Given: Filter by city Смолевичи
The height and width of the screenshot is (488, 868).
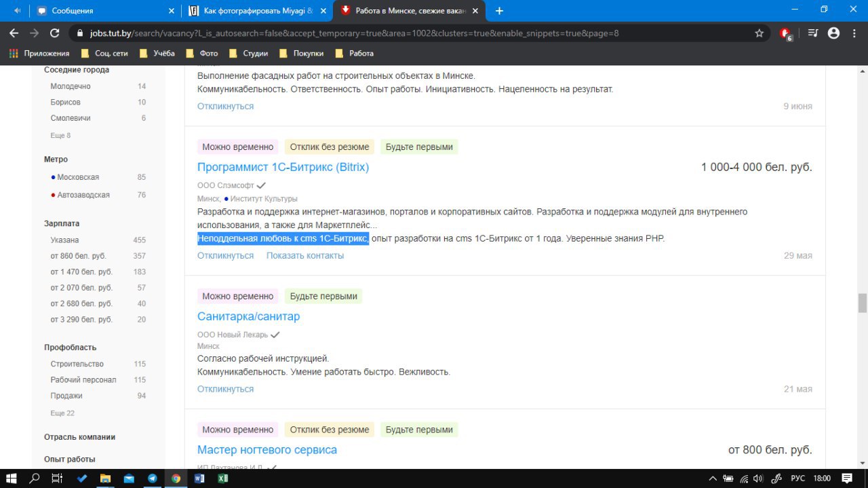Looking at the screenshot, I should pyautogui.click(x=70, y=118).
